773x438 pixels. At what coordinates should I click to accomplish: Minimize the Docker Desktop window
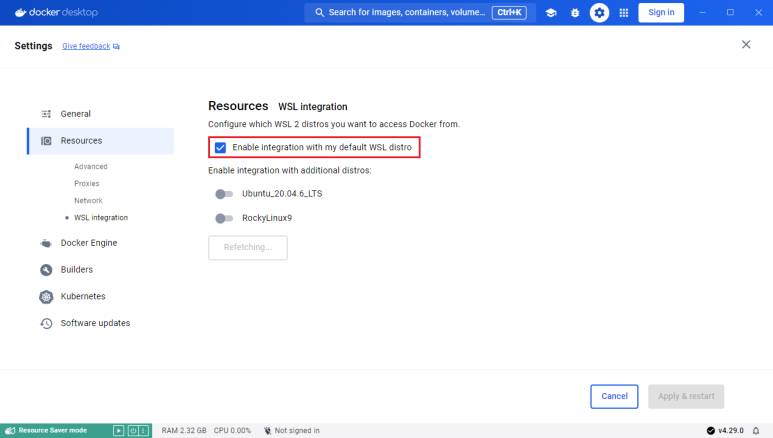point(703,12)
